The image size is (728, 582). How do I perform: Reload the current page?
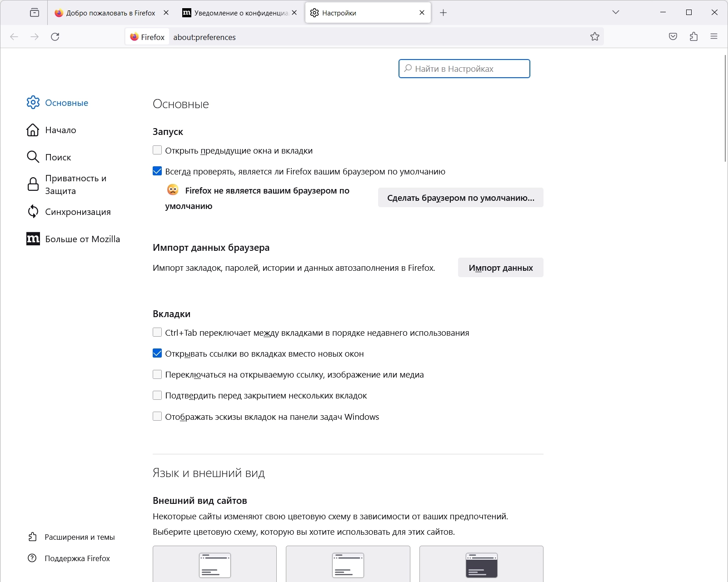coord(55,37)
